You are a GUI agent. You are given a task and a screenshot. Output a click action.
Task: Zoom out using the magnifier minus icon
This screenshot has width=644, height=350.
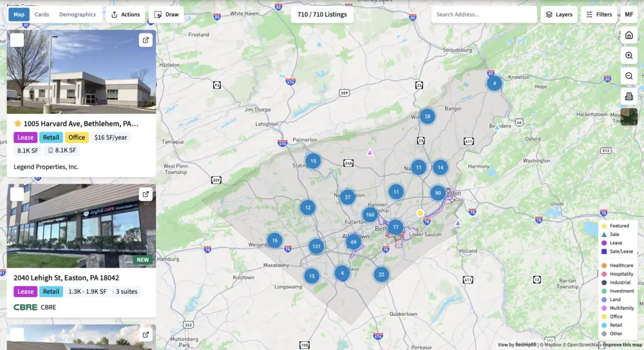tap(629, 76)
